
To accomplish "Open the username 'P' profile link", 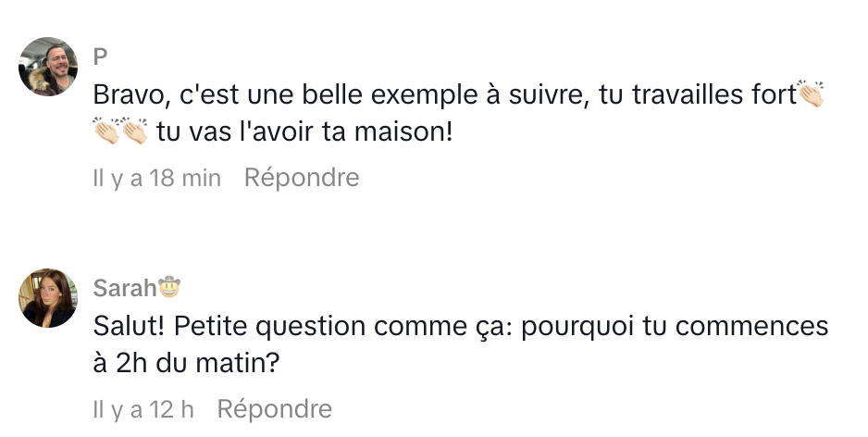I will tap(100, 56).
